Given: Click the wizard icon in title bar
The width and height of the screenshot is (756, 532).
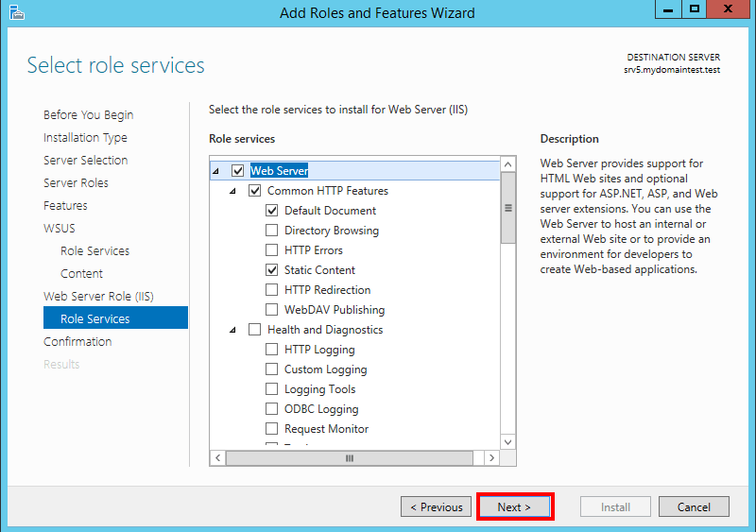Looking at the screenshot, I should (16, 12).
